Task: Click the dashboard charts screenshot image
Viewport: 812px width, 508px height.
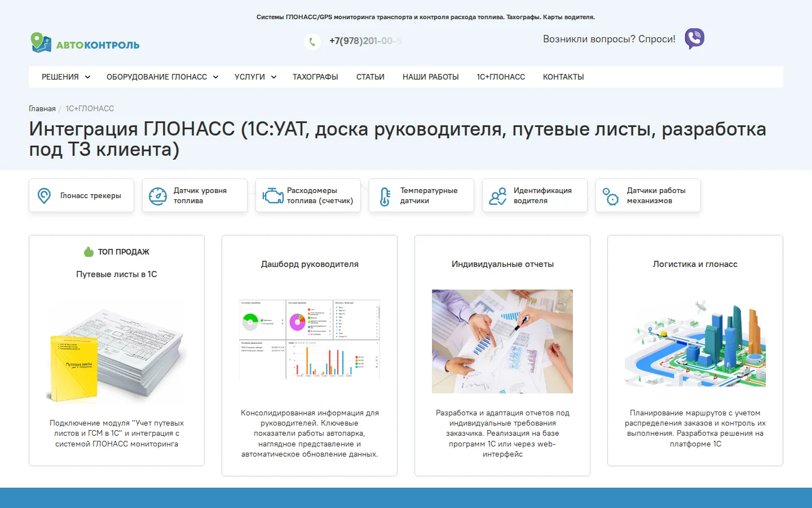Action: coord(310,340)
